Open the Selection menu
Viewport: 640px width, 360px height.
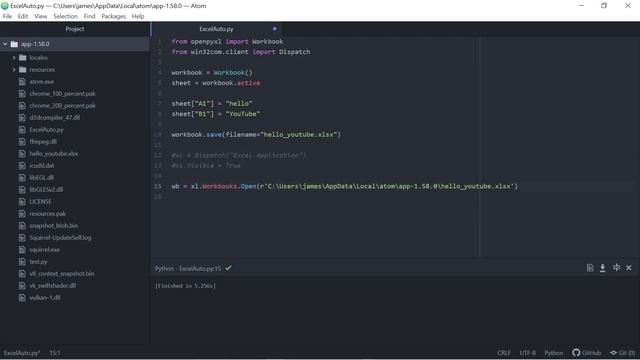click(65, 16)
